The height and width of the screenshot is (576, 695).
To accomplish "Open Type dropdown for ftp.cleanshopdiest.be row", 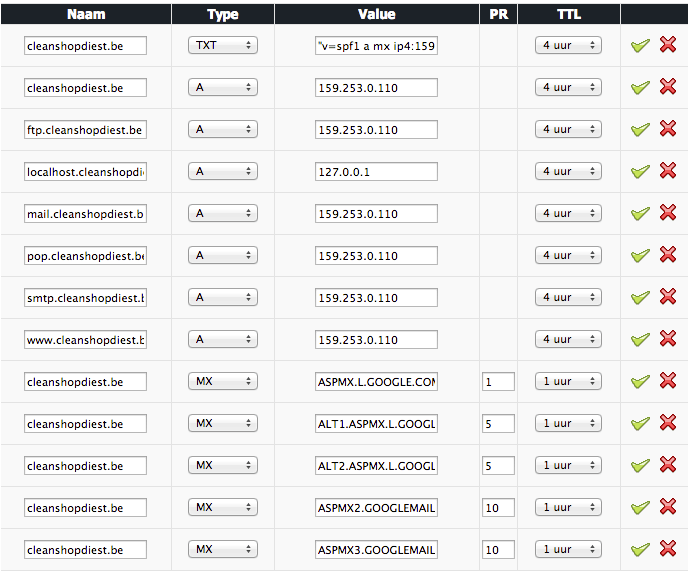I will tap(223, 129).
